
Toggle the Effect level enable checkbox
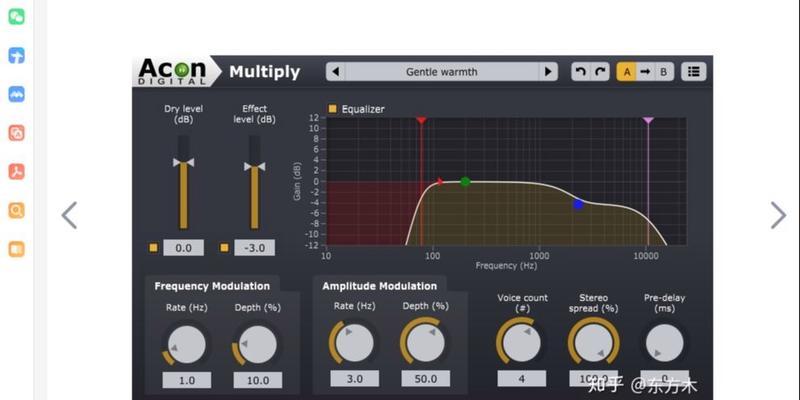(224, 248)
